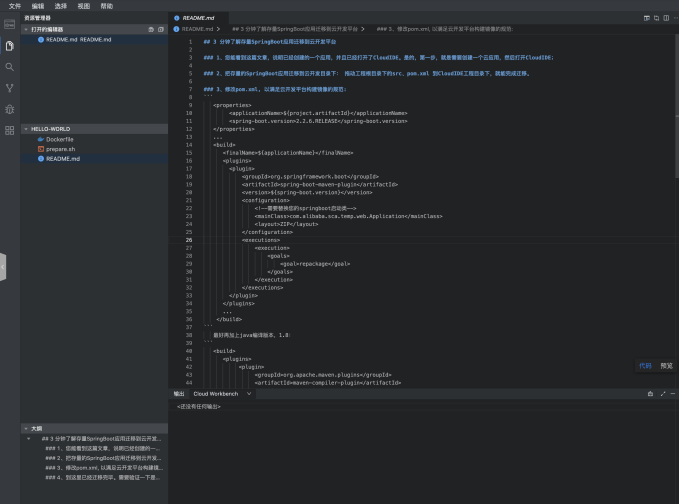Jump to outline item '### 1、您能看到这篇文章'

click(103, 449)
